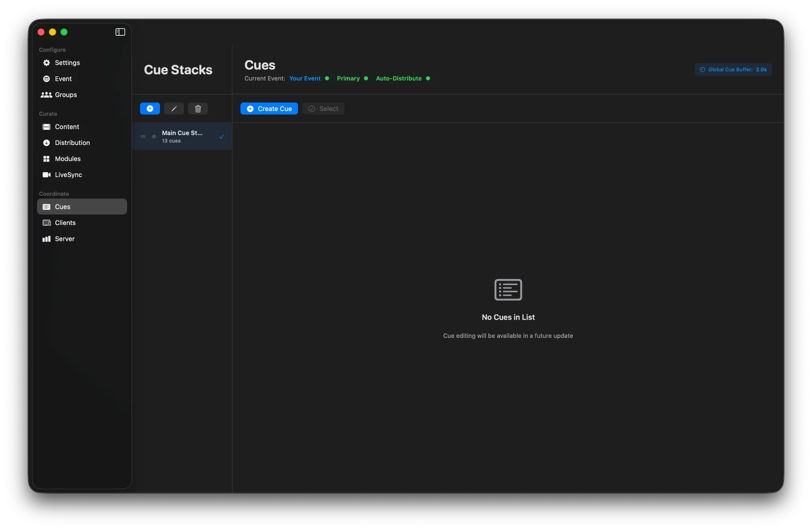Image resolution: width=812 pixels, height=530 pixels.
Task: Switch to LiveSync
Action: coord(68,175)
